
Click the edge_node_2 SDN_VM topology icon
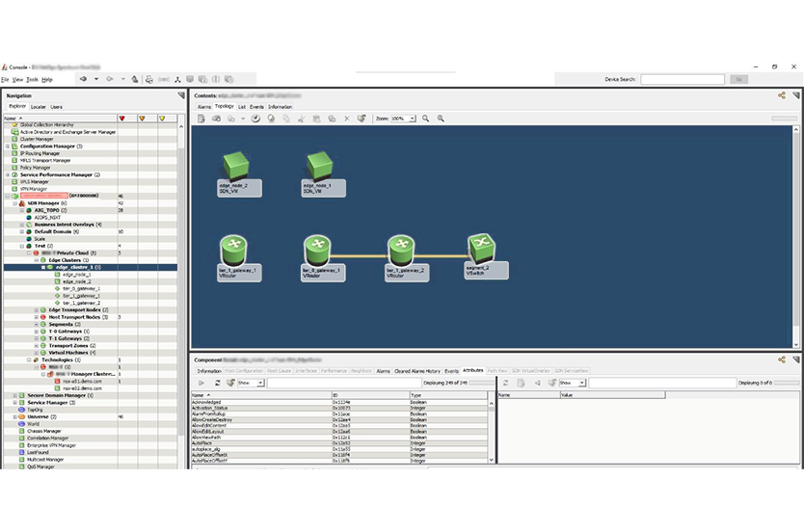pyautogui.click(x=234, y=165)
